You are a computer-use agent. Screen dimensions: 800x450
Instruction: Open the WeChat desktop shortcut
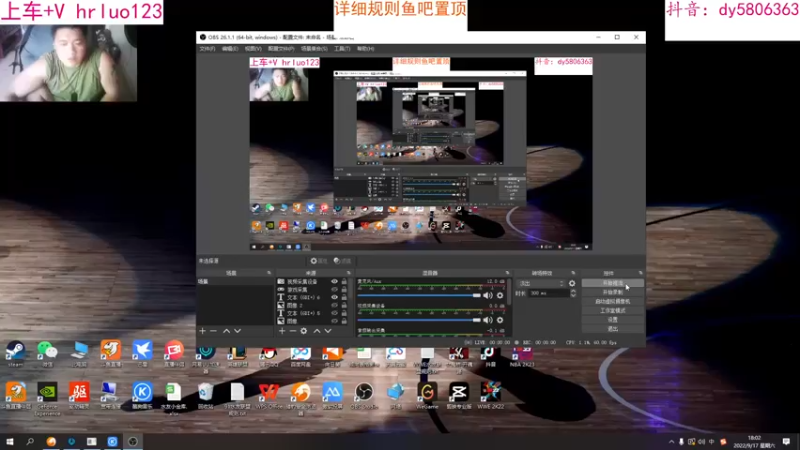47,354
